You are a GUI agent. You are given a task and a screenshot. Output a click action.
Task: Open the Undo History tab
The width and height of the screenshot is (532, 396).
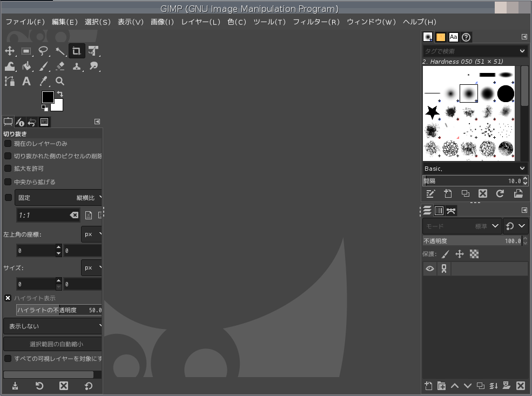(32, 122)
